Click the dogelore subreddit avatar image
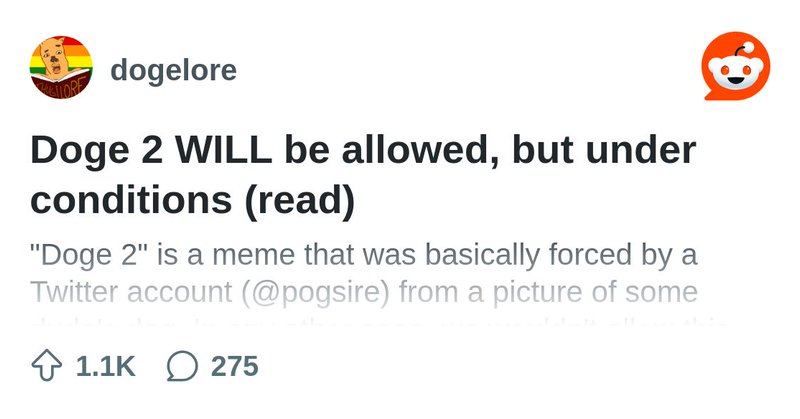Viewport: 800px width, 419px height. click(61, 67)
